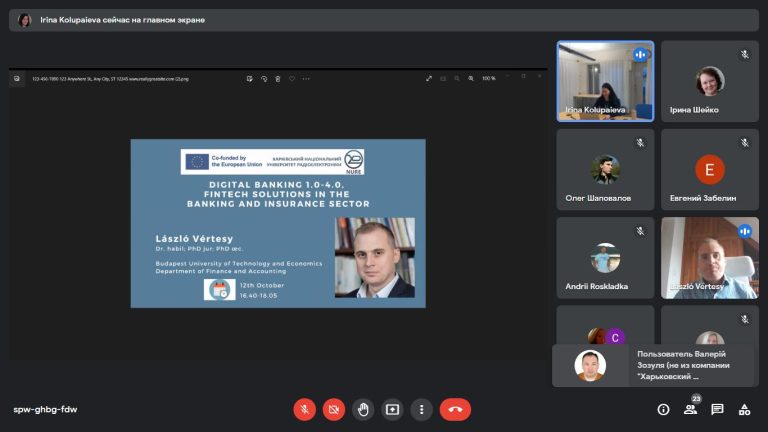Click the rotate icon in shared Photos toolbar
The width and height of the screenshot is (768, 432).
264,78
